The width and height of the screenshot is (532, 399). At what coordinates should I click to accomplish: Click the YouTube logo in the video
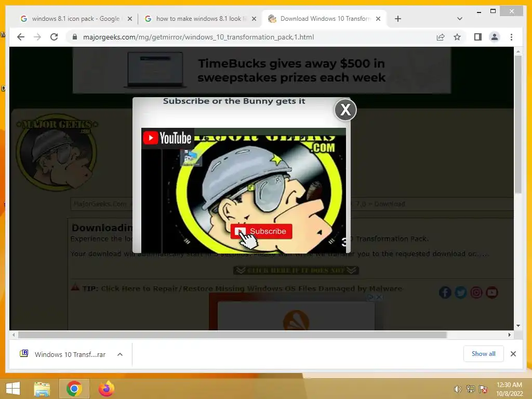pyautogui.click(x=168, y=138)
